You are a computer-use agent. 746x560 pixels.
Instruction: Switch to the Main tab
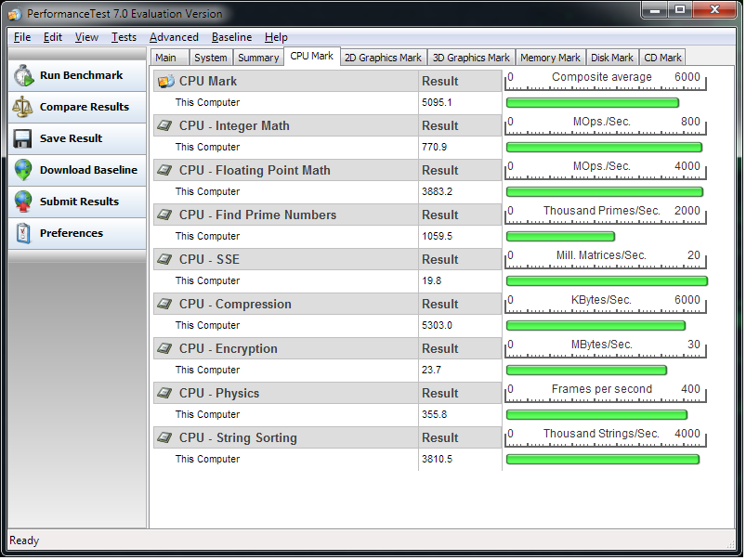pyautogui.click(x=169, y=58)
